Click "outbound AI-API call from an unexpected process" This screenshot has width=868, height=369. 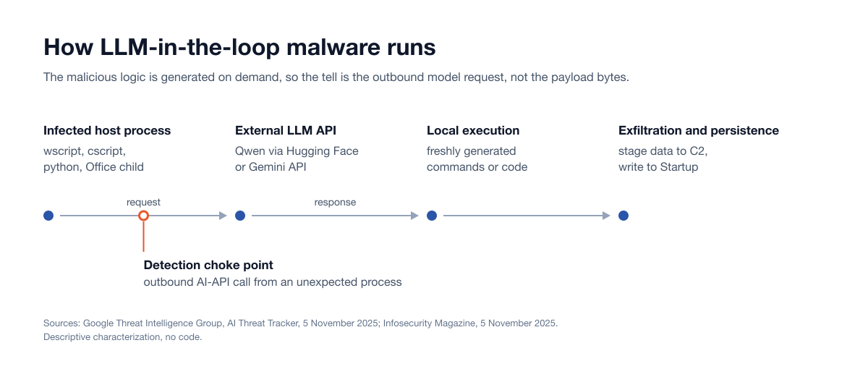coord(273,282)
